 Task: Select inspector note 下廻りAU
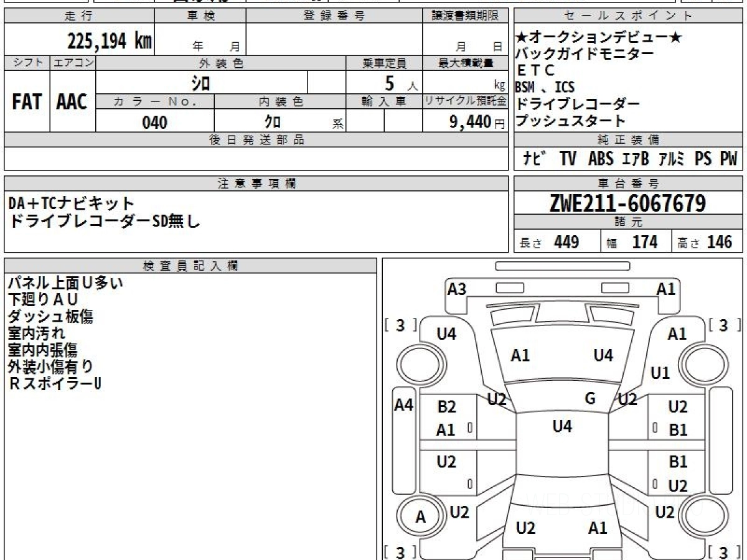(x=43, y=300)
